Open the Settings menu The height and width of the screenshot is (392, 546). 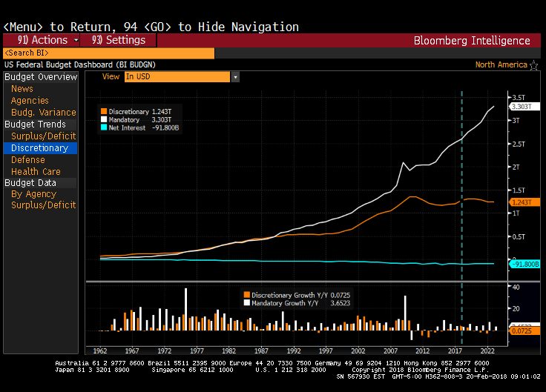tap(119, 40)
